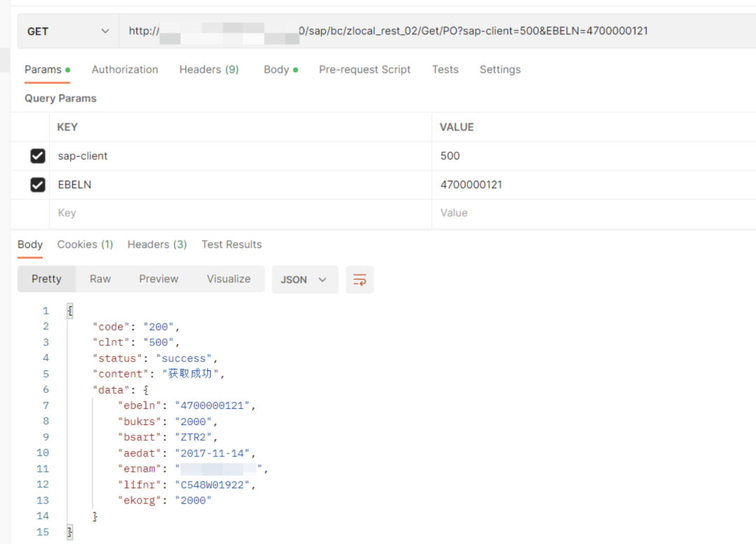Image resolution: width=756 pixels, height=544 pixels.
Task: Switch response view to Raw
Action: click(100, 279)
